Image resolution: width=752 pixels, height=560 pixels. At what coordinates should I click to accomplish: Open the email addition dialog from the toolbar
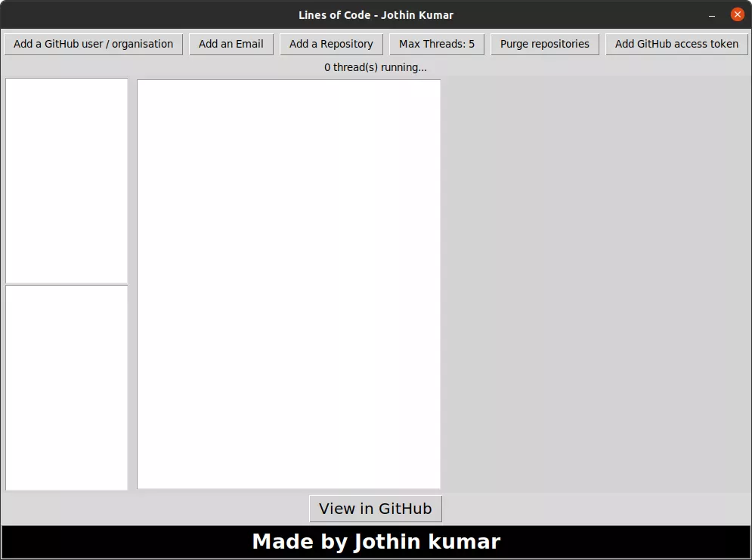pos(231,44)
